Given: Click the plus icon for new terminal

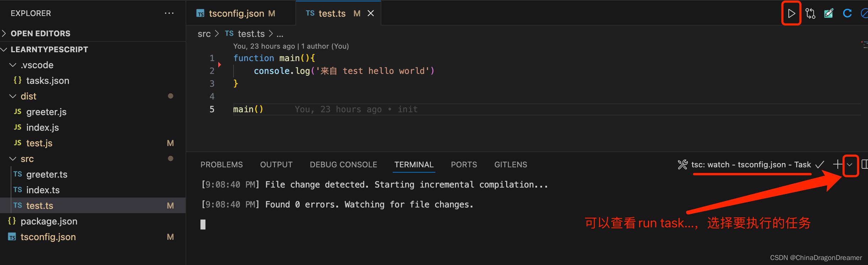Looking at the screenshot, I should tap(838, 164).
